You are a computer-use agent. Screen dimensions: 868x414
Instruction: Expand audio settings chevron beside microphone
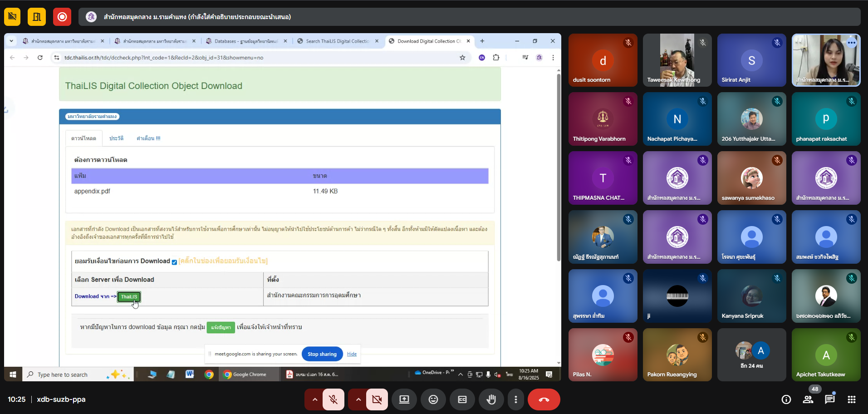click(314, 399)
